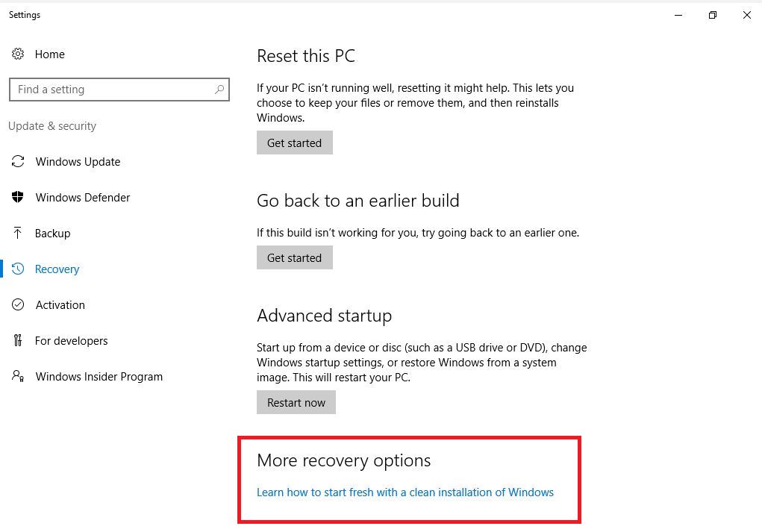
Task: Click the Recovery clock icon
Action: click(18, 269)
